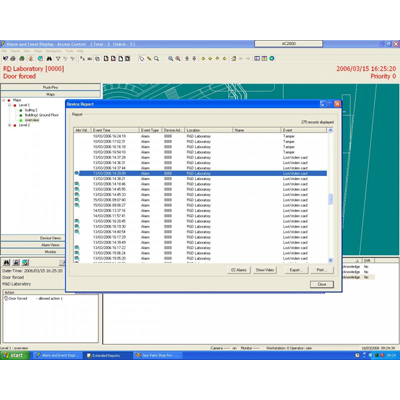Select 'bulling 2' map in the tree

31,110
